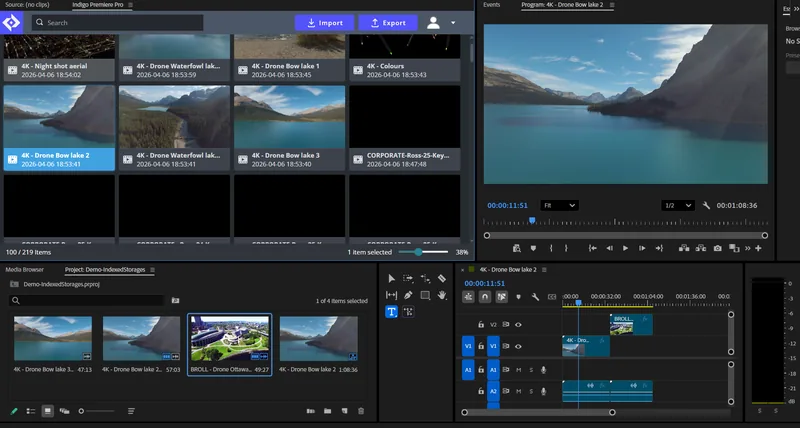The height and width of the screenshot is (428, 800).
Task: Add marker in Program monitor
Action: click(533, 248)
